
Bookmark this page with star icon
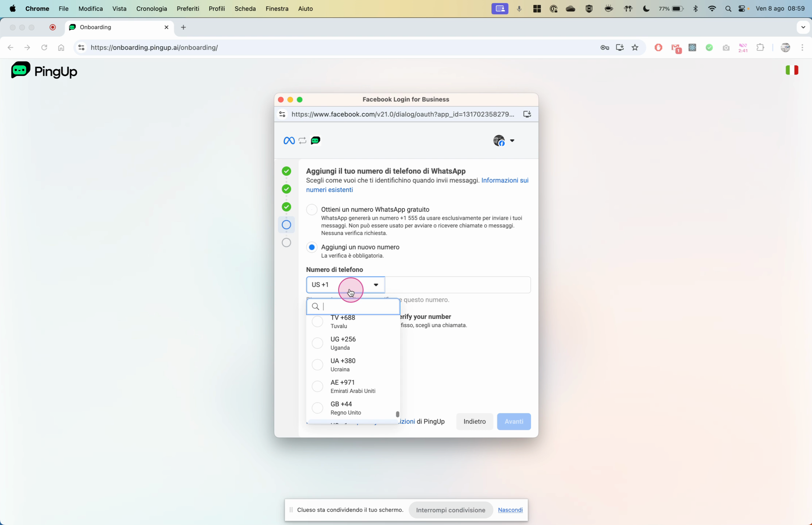(x=635, y=47)
